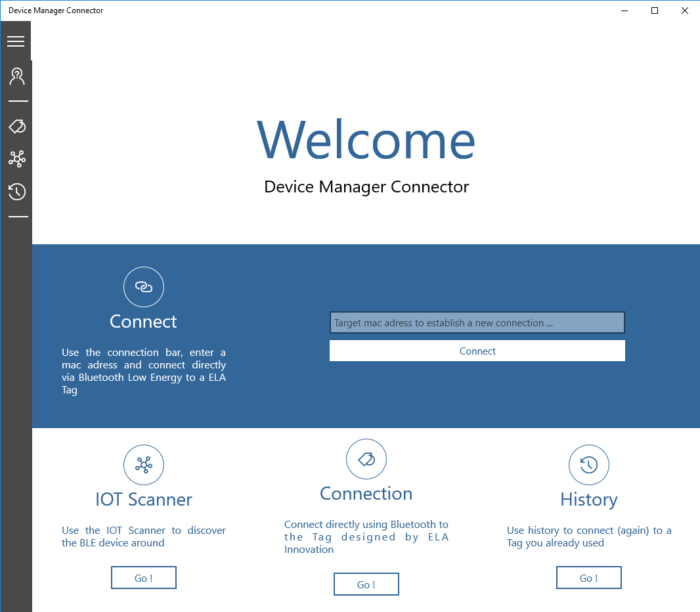700x612 pixels.
Task: Click the chain link Connect circle icon
Action: point(144,287)
